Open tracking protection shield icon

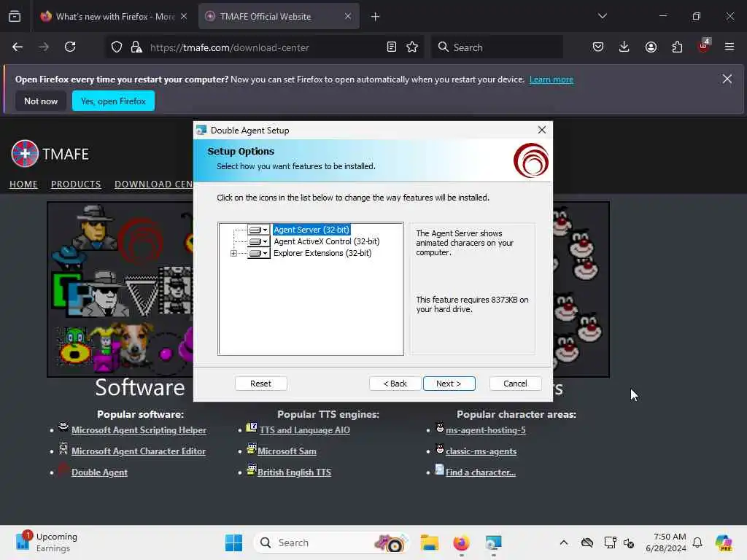[117, 47]
